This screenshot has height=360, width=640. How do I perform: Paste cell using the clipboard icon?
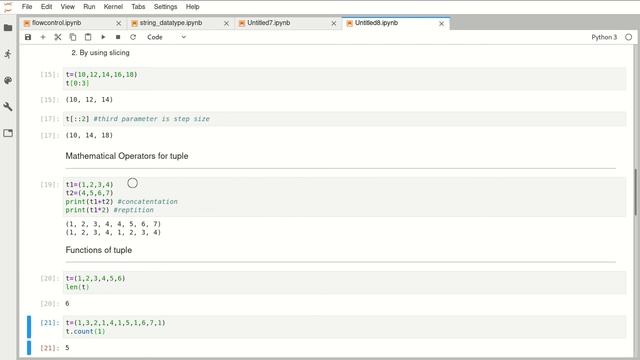(x=88, y=37)
